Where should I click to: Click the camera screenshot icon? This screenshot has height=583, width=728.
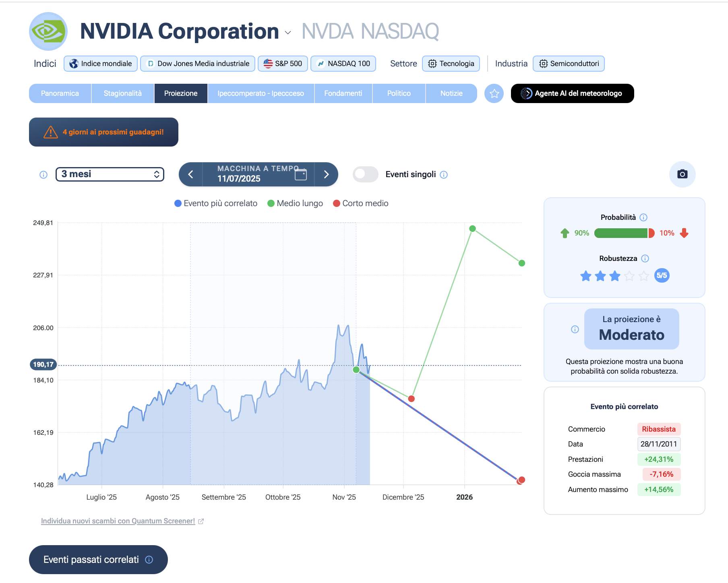coord(682,174)
